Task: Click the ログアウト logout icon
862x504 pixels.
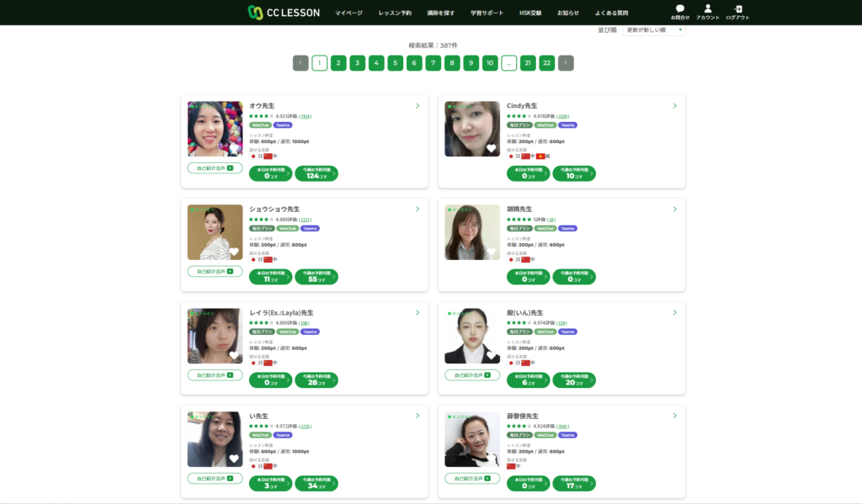Action: coord(737,12)
